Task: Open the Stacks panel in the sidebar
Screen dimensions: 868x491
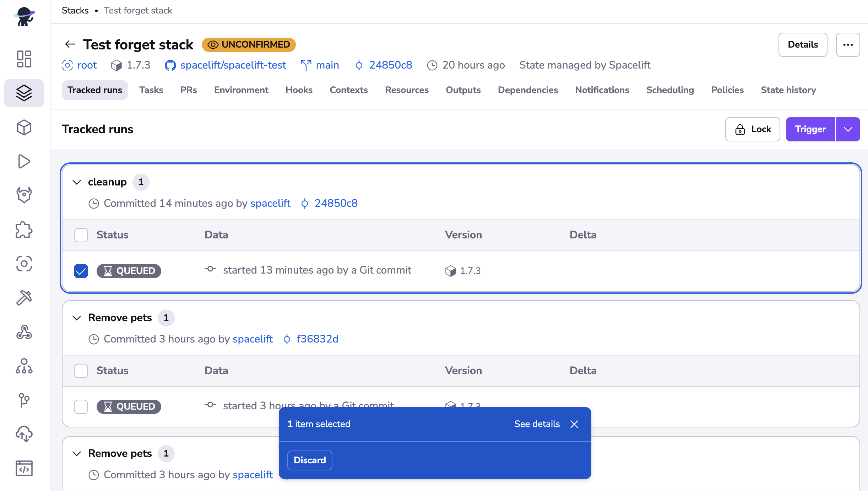Action: (x=24, y=93)
